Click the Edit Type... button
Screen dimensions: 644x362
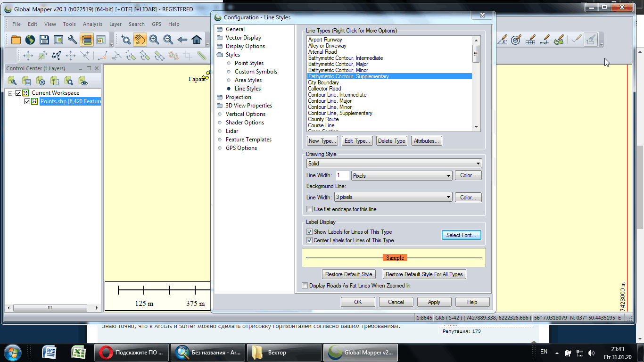[x=357, y=141]
